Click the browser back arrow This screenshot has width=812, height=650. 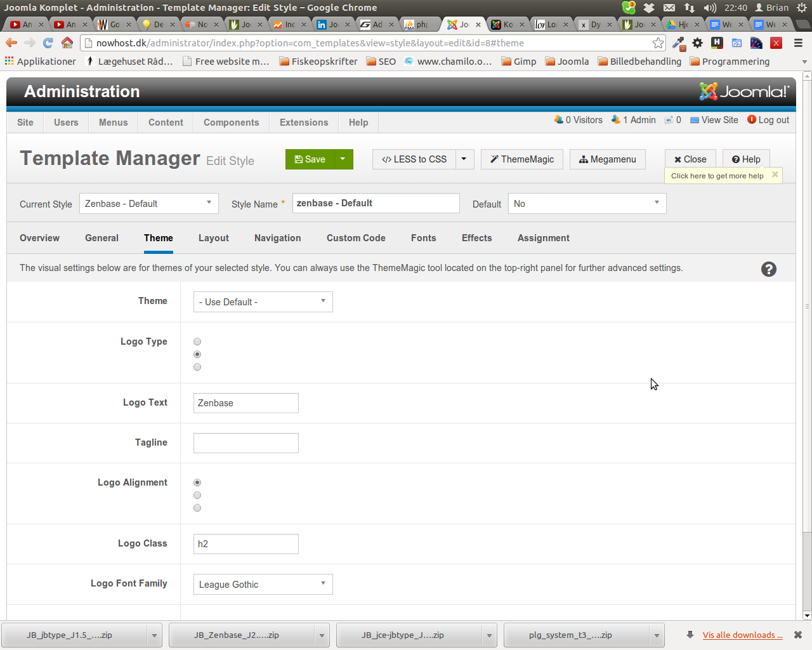[11, 43]
